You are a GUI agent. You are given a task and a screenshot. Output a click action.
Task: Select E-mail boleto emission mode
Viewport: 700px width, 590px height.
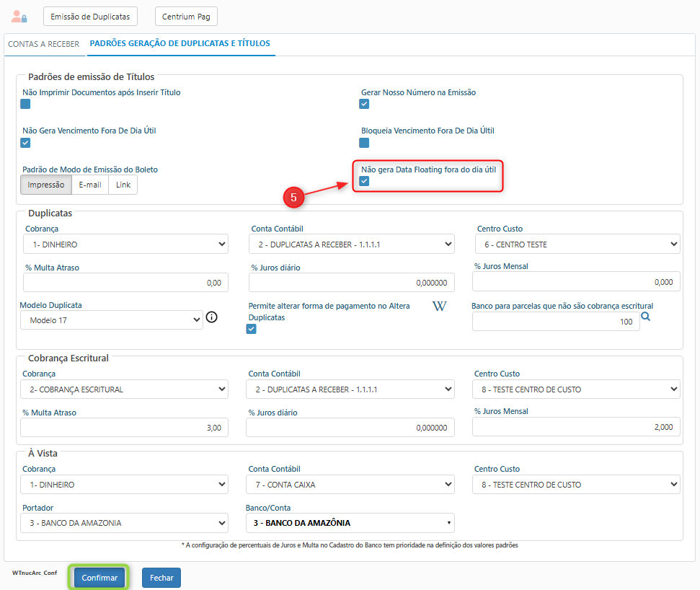90,185
